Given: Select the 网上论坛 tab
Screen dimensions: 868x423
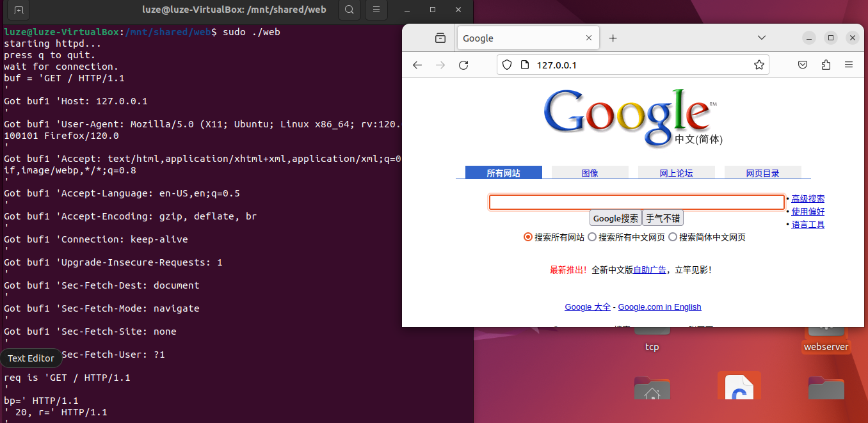Looking at the screenshot, I should pos(676,173).
